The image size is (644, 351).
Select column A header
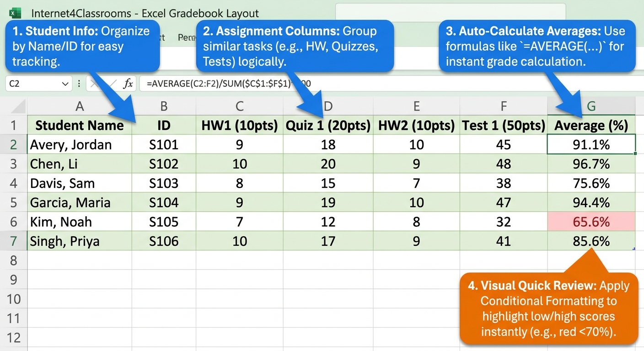[x=80, y=106]
